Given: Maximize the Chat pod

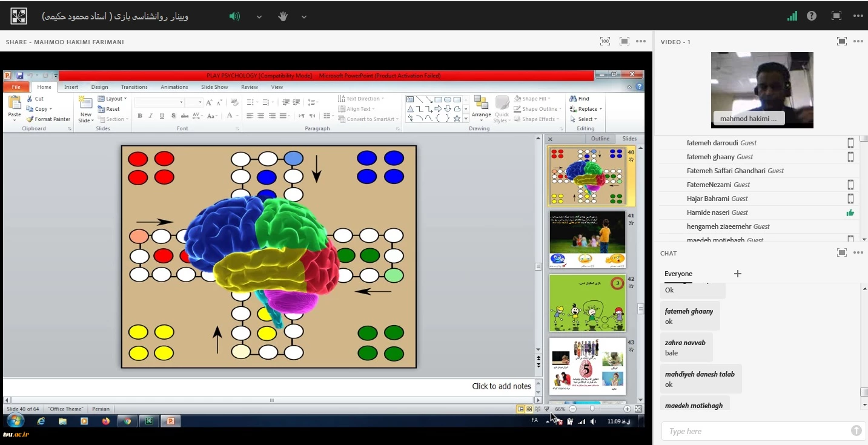Looking at the screenshot, I should [841, 252].
